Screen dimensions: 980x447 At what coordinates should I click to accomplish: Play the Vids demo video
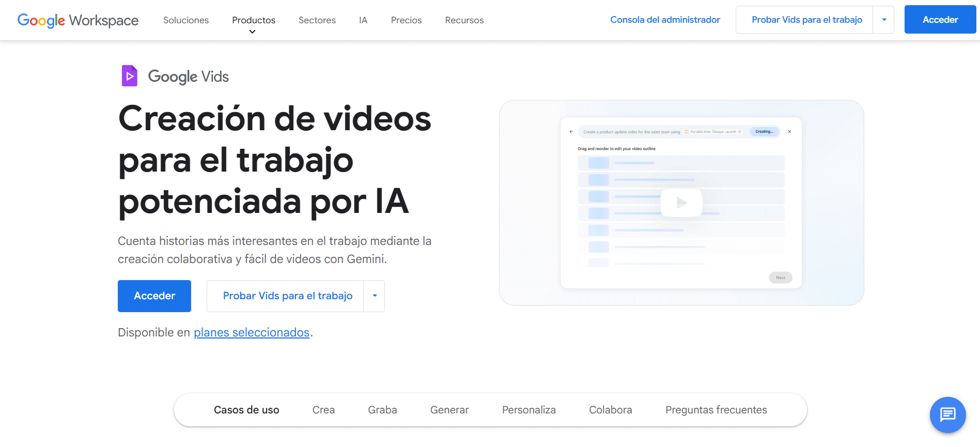[681, 203]
